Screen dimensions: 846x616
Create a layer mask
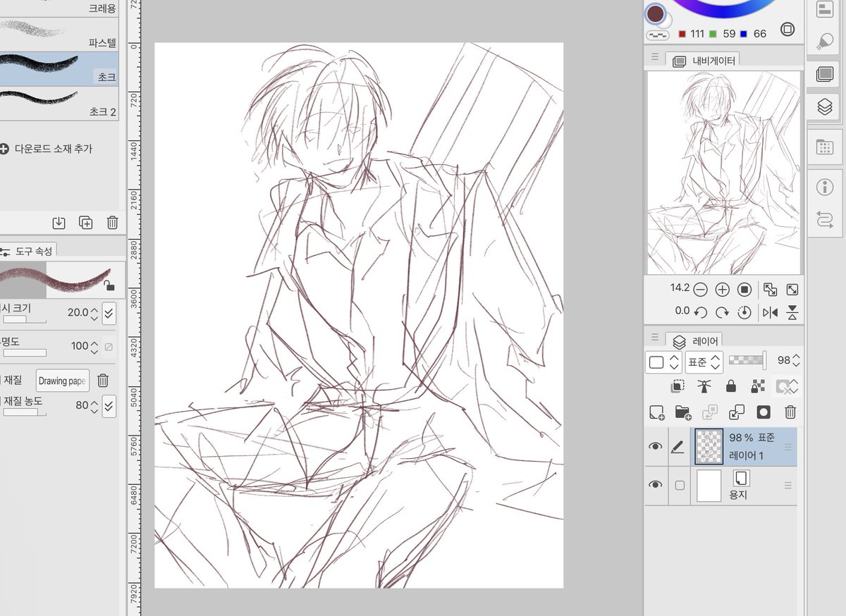pyautogui.click(x=764, y=412)
